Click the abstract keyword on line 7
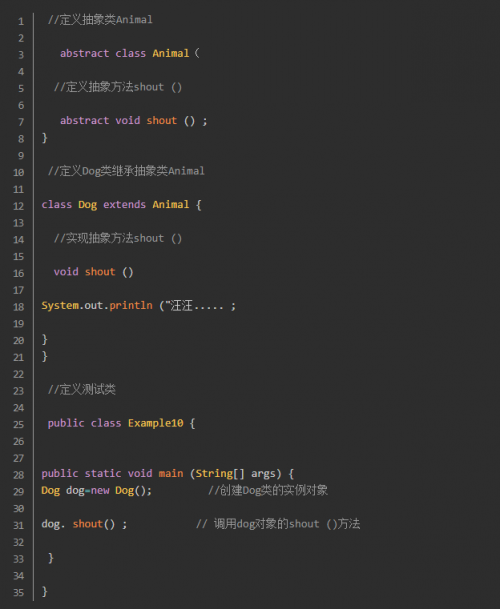 click(x=84, y=120)
